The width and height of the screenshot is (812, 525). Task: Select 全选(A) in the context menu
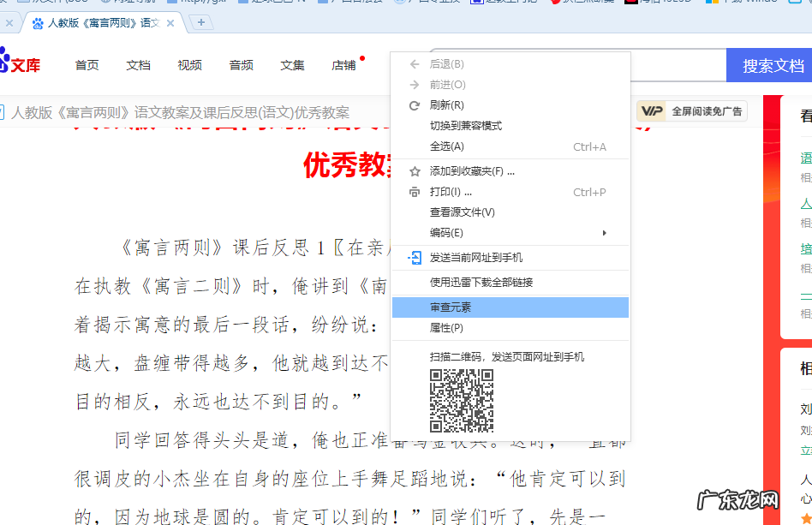tap(446, 147)
